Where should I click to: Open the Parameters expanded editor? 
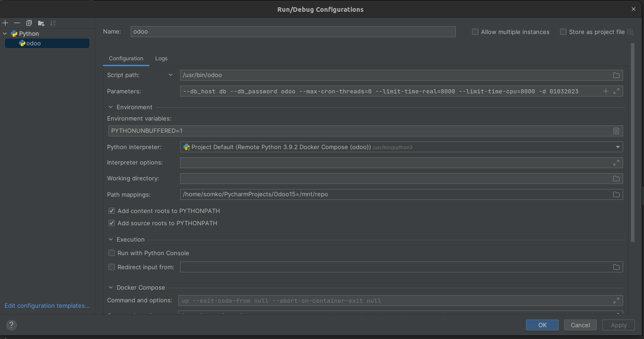point(616,91)
